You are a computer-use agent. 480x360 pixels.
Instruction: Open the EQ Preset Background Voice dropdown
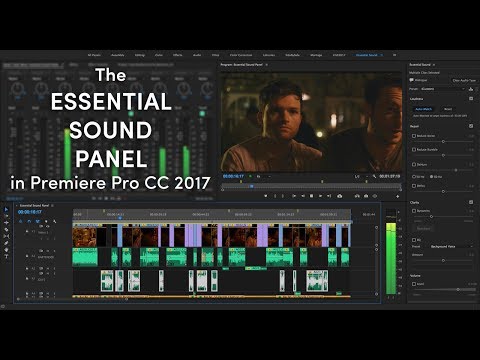(452, 246)
